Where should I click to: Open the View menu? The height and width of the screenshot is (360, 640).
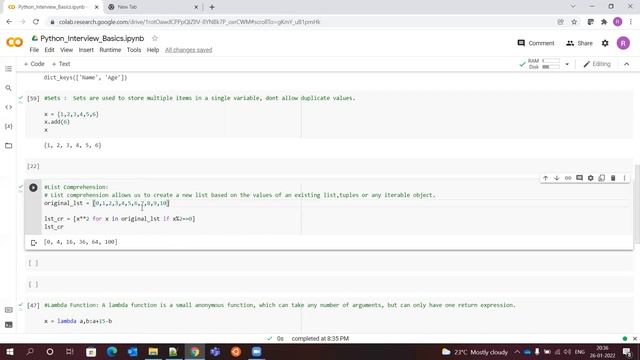click(67, 50)
